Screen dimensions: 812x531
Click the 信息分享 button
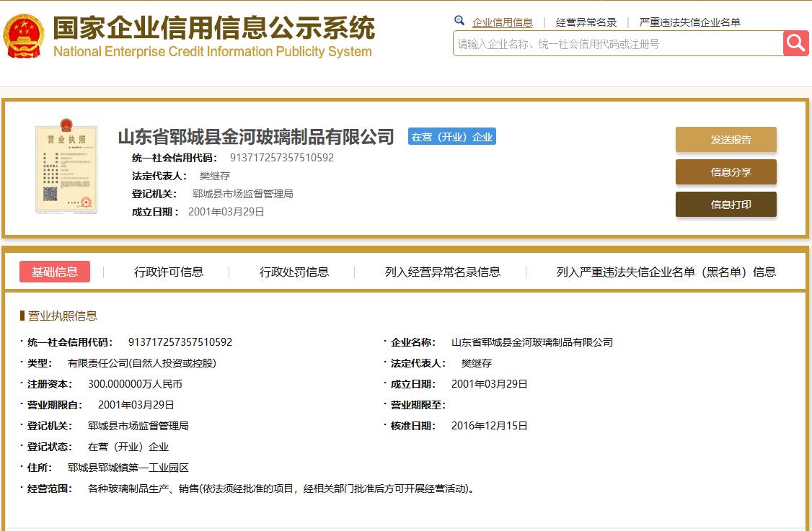(x=725, y=171)
